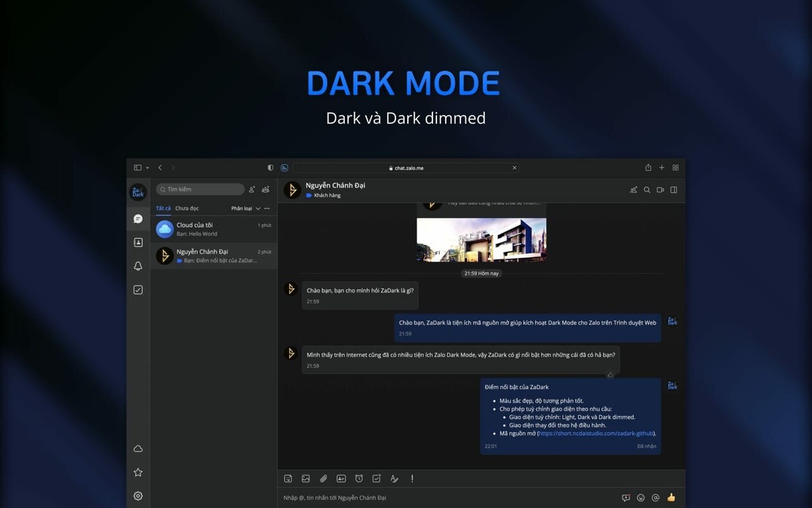Expand the browser sidebar dropdown arrow
Image resolution: width=812 pixels, height=508 pixels.
(148, 168)
